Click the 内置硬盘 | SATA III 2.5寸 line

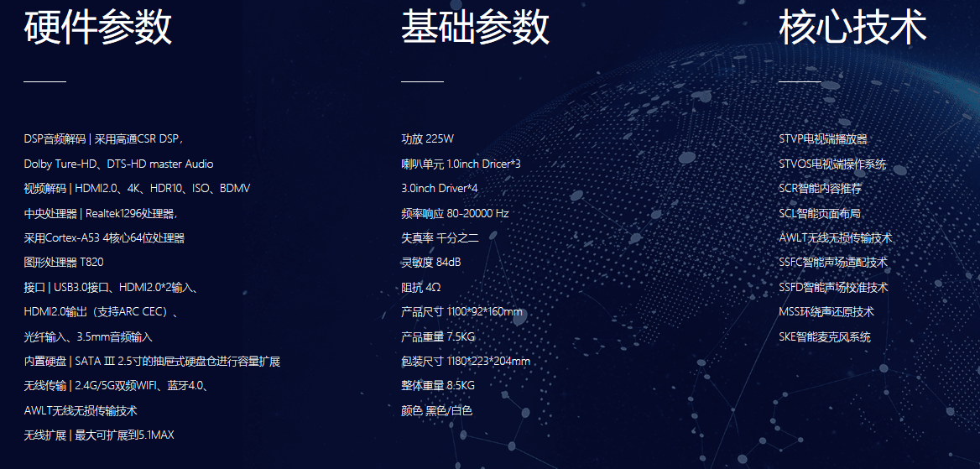[152, 361]
